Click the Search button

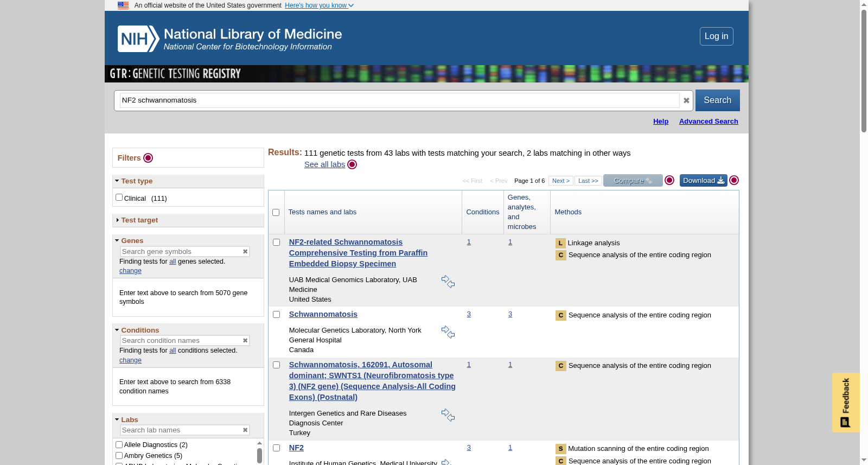point(717,100)
